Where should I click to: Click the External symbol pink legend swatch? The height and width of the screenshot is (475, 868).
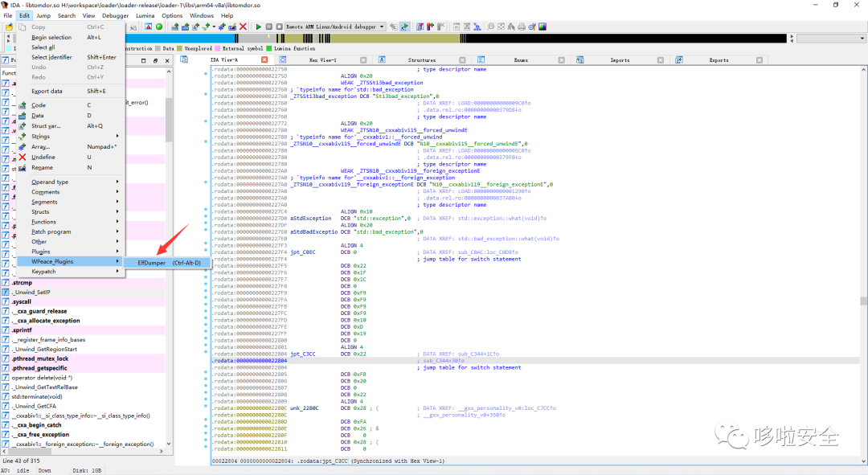[218, 48]
